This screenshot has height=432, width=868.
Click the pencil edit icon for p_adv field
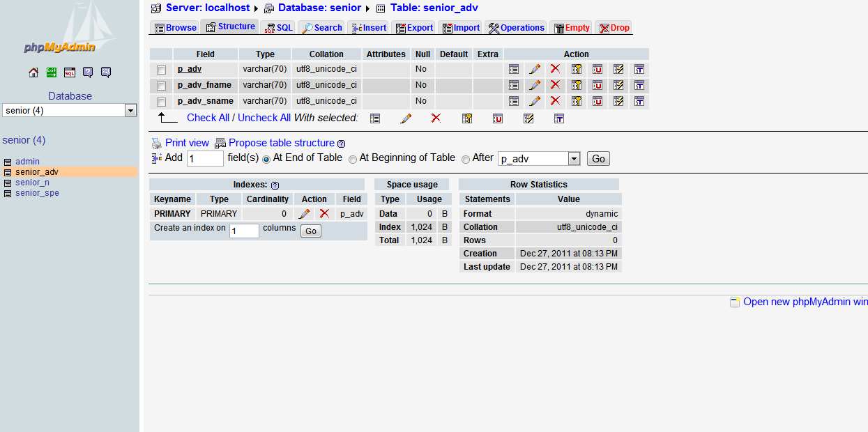pos(535,69)
